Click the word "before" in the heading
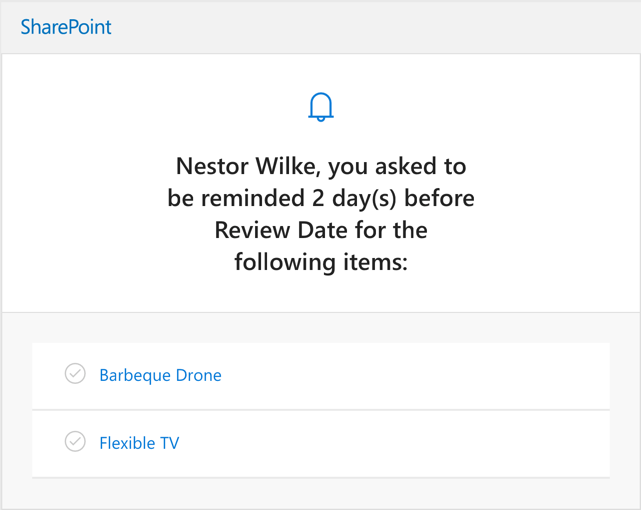The height and width of the screenshot is (510, 641). tap(438, 198)
